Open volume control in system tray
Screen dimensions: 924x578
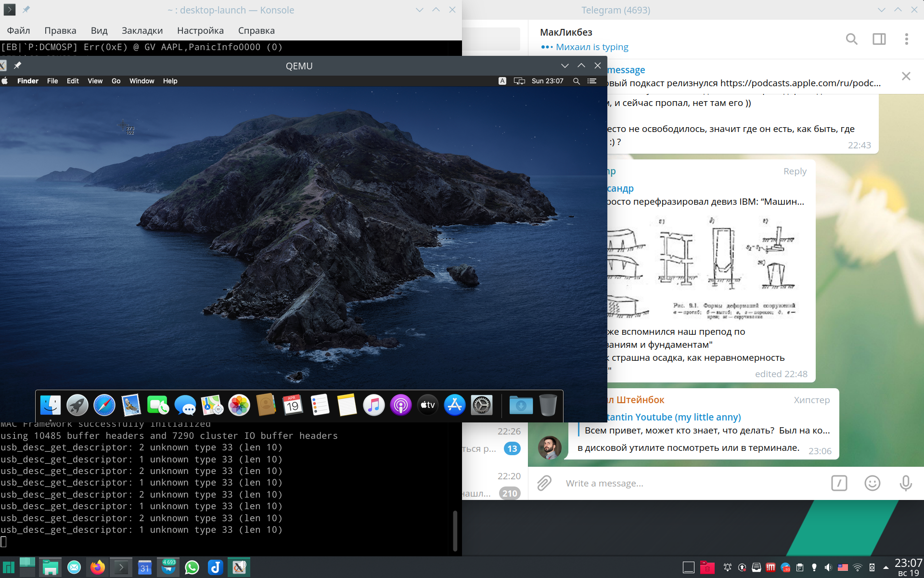click(x=828, y=567)
